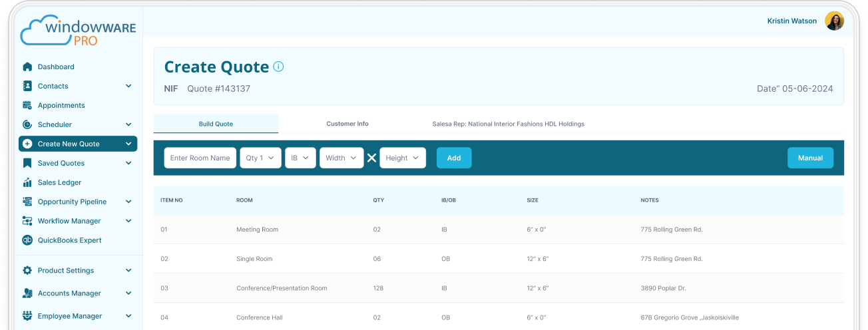Viewport: 868px width, 330px height.
Task: Select the Build Quote tab
Action: tap(216, 124)
